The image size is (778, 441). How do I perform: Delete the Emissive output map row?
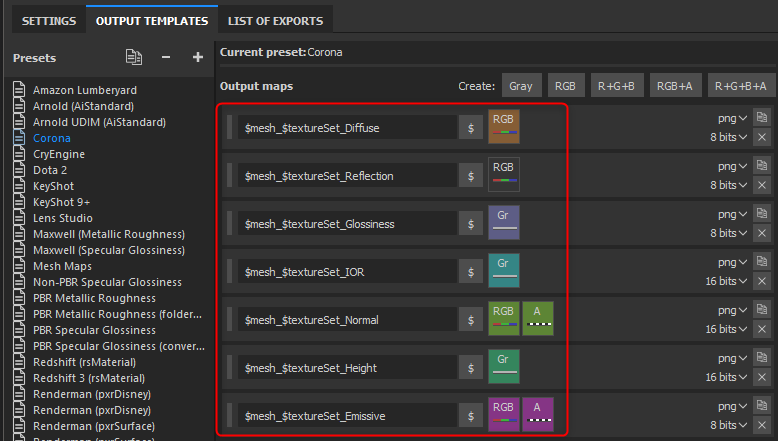coord(762,425)
